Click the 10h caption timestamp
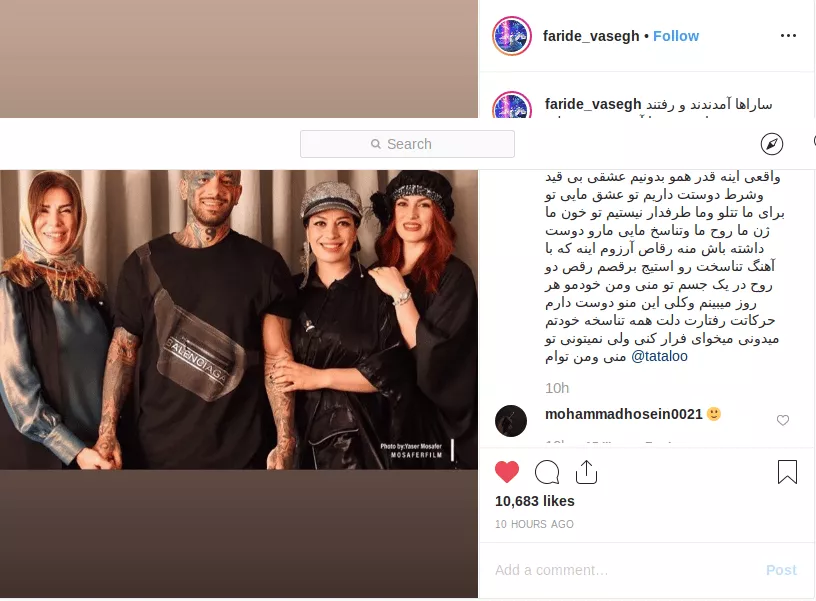Viewport: 816px width, 601px height. point(557,388)
